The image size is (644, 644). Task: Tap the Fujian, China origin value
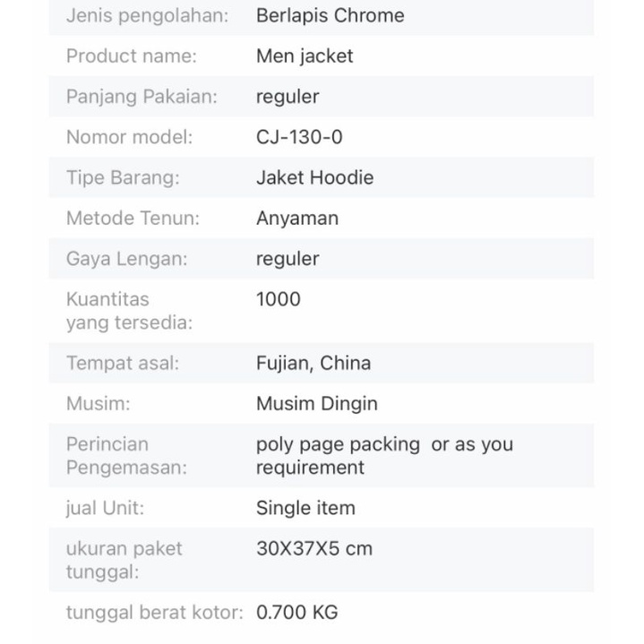pos(313,363)
